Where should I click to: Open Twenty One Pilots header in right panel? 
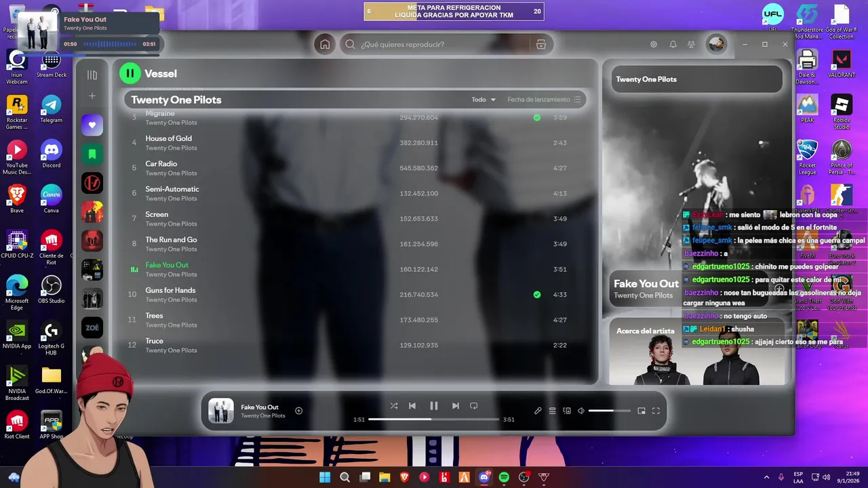(646, 79)
